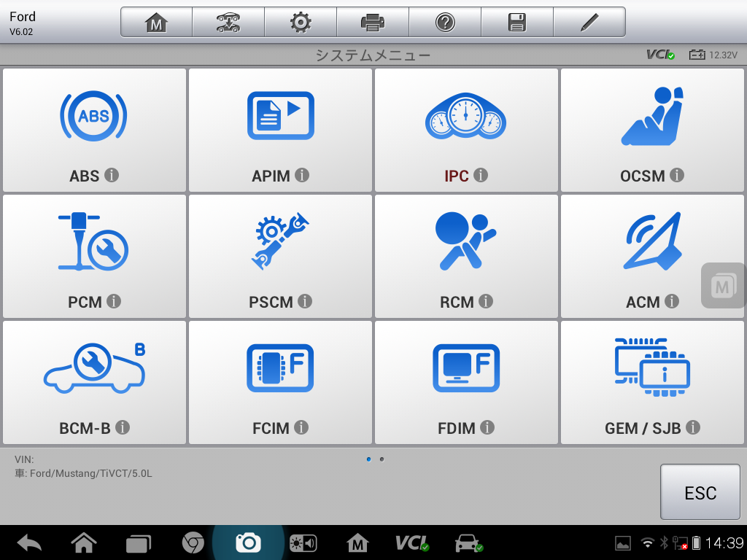Image resolution: width=747 pixels, height=560 pixels.
Task: Check battery voltage 12.32V indicator
Action: coord(713,55)
